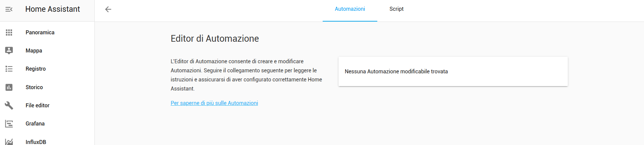644x145 pixels.
Task: Click the Panoramica grid icon
Action: coord(9,32)
